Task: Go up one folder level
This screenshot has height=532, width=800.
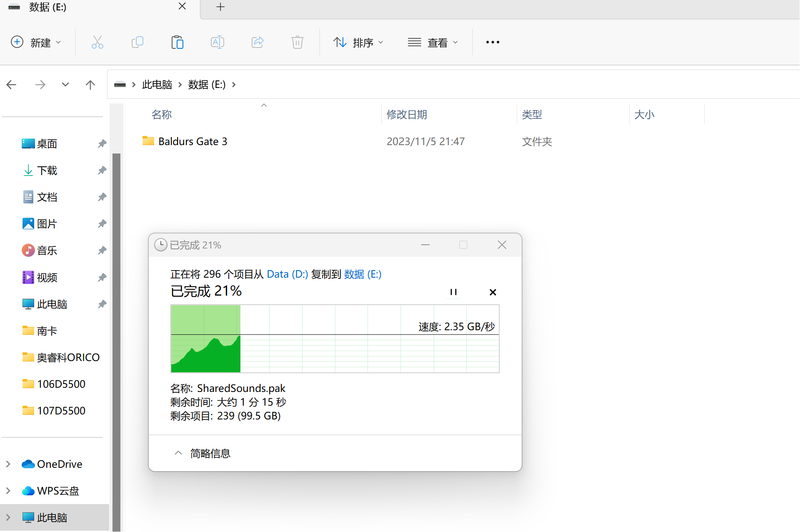Action: (90, 85)
